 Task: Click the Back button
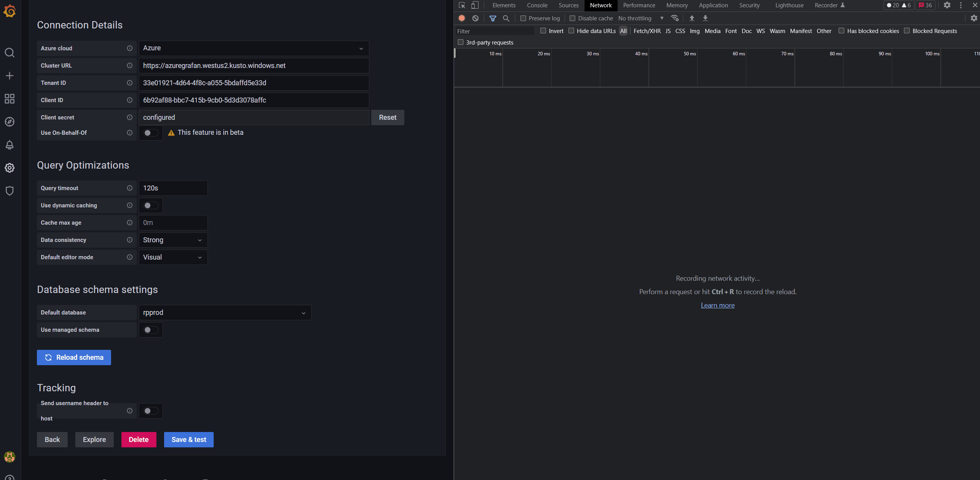[52, 440]
